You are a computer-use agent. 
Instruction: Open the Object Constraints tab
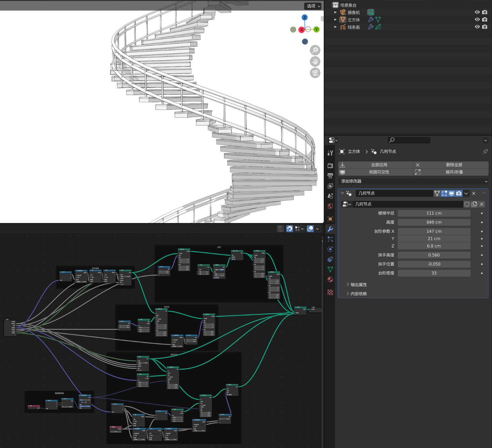point(330,259)
